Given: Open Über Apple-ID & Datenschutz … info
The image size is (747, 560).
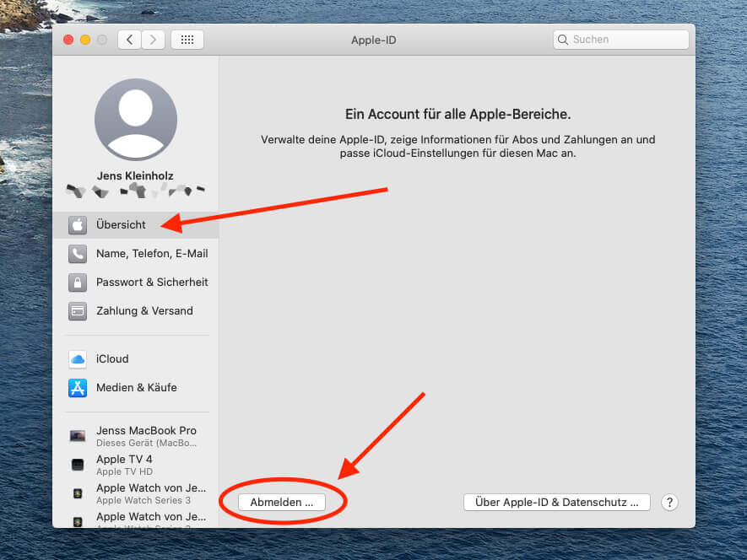Looking at the screenshot, I should [x=557, y=503].
